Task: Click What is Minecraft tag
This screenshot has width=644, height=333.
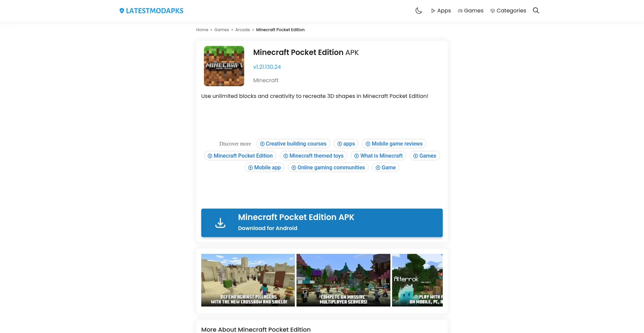Action: [x=378, y=156]
